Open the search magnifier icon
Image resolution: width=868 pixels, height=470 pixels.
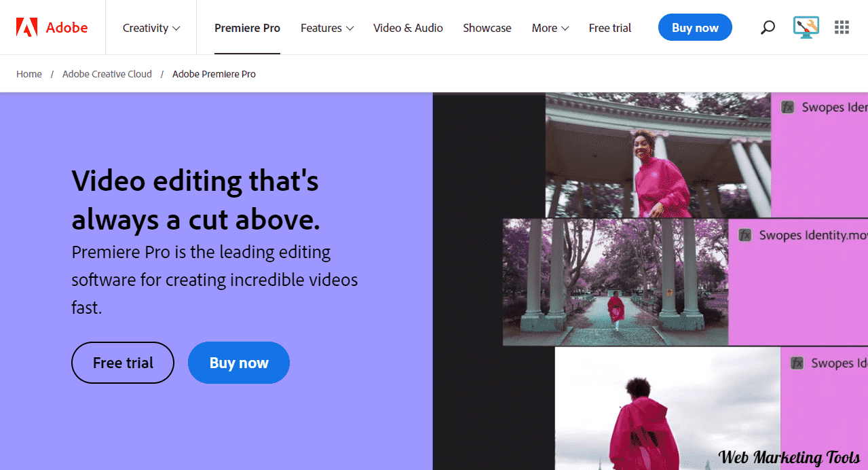[x=768, y=28]
